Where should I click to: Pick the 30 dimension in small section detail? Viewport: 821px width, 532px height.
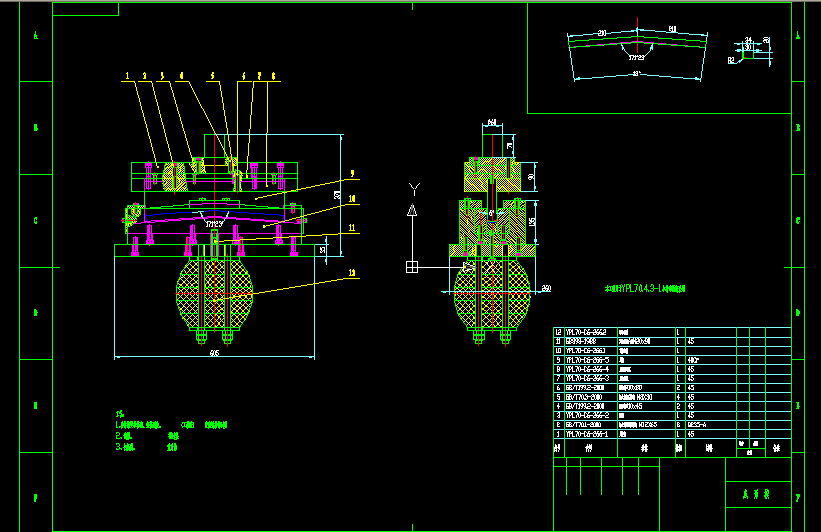point(748,47)
